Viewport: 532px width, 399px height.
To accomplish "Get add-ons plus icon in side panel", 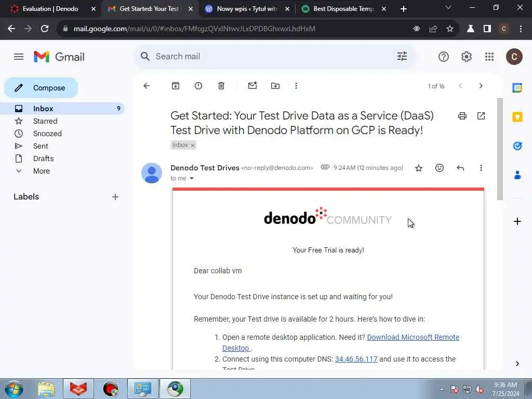I will [517, 221].
